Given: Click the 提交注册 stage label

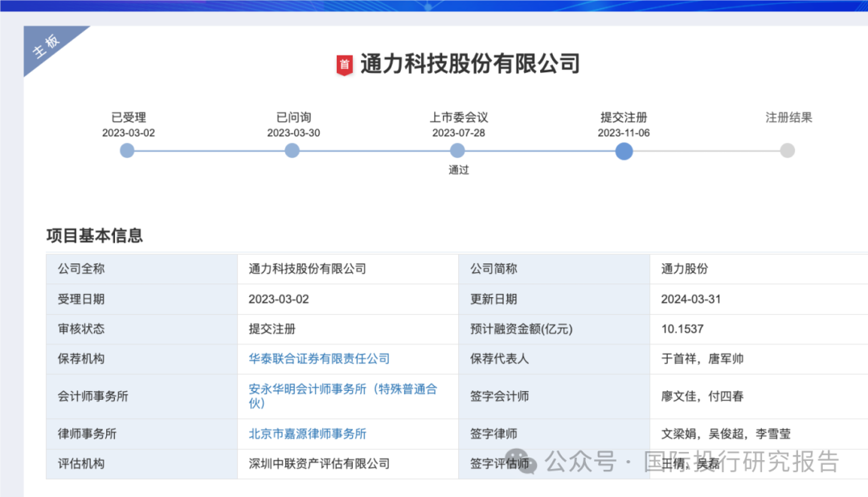Looking at the screenshot, I should (624, 117).
